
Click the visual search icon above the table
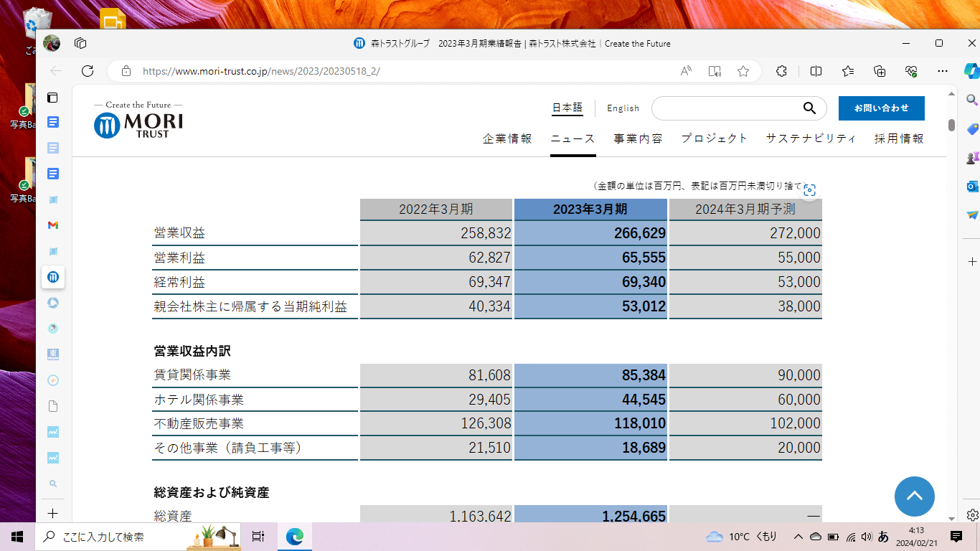click(810, 190)
